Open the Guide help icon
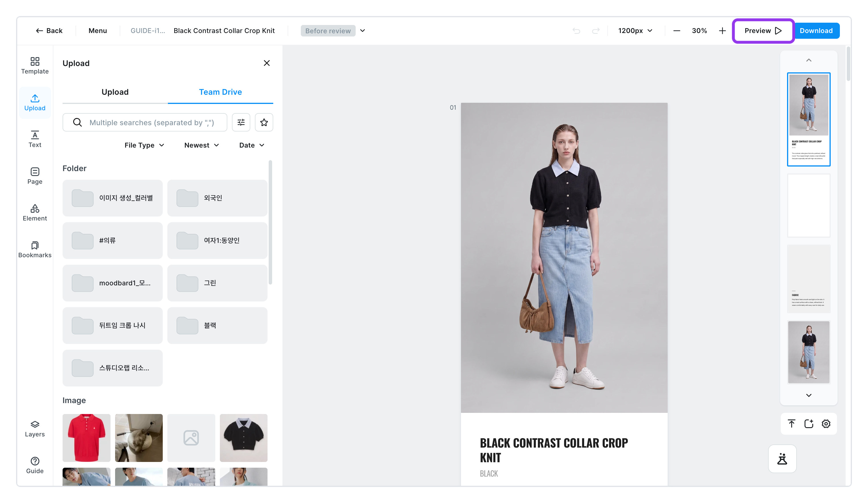 pos(35,465)
